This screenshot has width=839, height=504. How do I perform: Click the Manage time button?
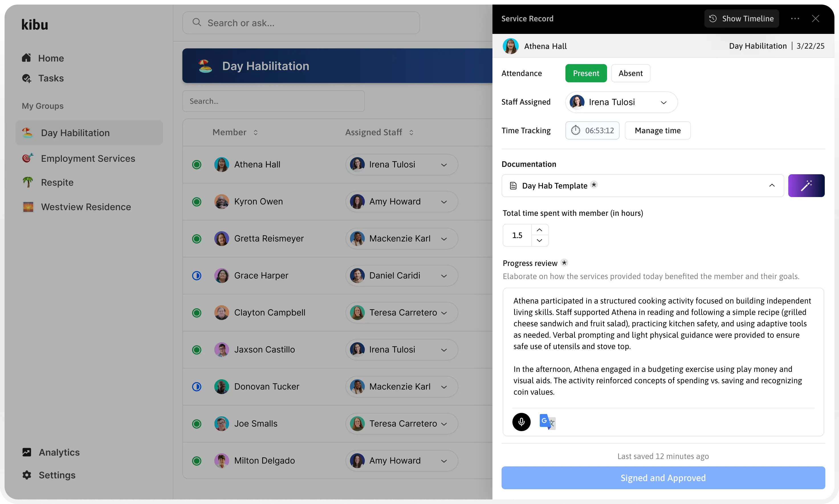click(x=657, y=130)
